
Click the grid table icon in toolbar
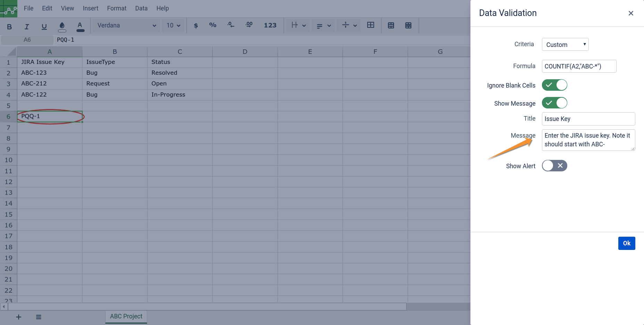pyautogui.click(x=408, y=25)
